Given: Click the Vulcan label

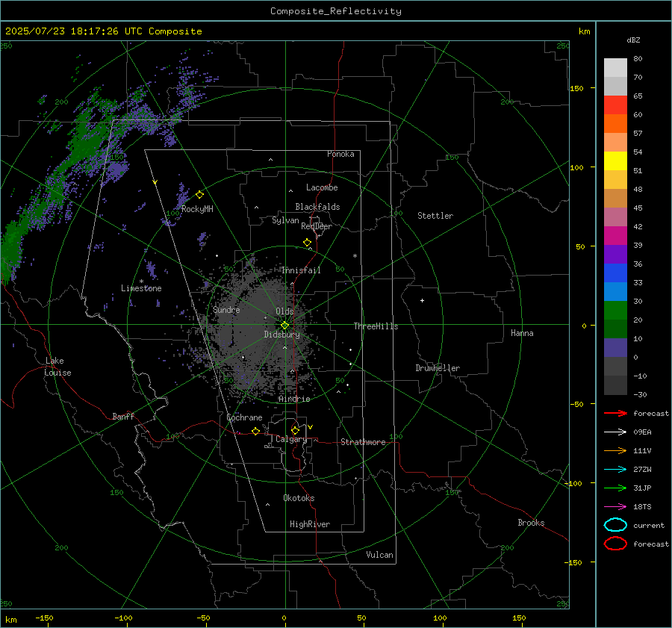Looking at the screenshot, I should 380,555.
